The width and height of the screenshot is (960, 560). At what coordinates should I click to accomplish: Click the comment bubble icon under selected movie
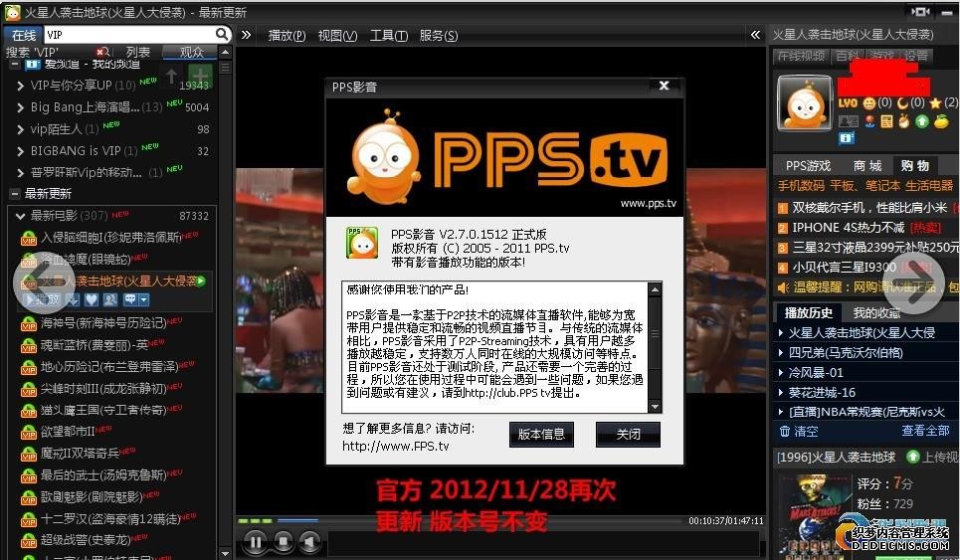click(x=129, y=299)
